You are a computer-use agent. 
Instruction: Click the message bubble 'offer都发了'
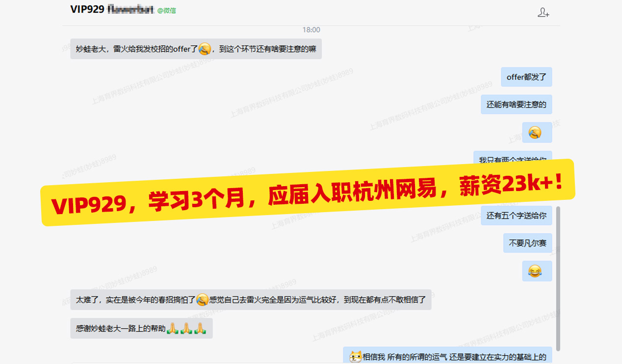click(x=526, y=77)
